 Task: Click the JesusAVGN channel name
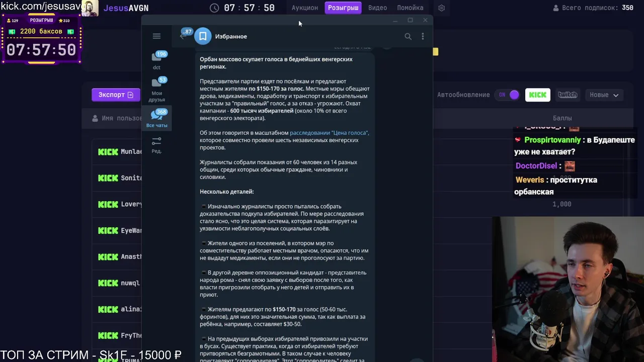126,8
